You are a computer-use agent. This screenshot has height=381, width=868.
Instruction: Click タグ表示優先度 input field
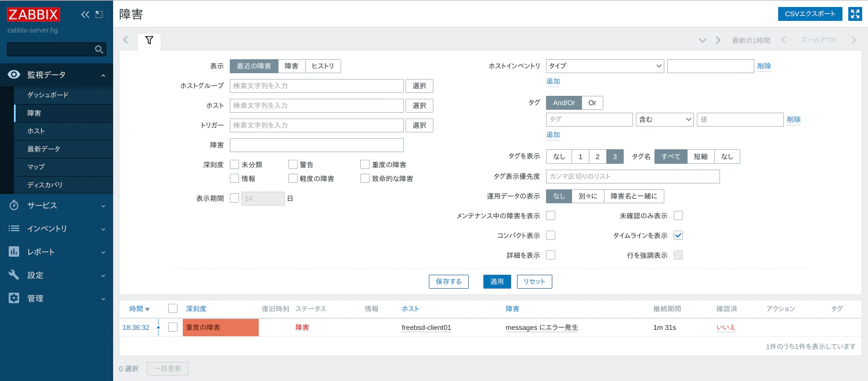pos(633,177)
